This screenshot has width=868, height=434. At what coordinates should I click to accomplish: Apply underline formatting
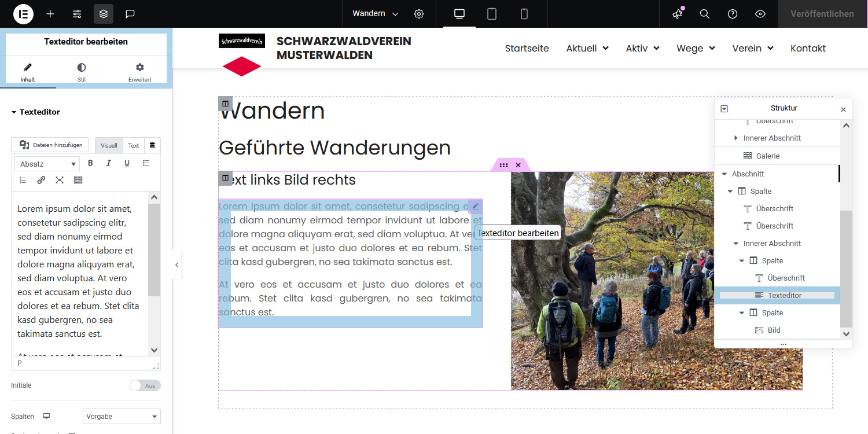[127, 163]
